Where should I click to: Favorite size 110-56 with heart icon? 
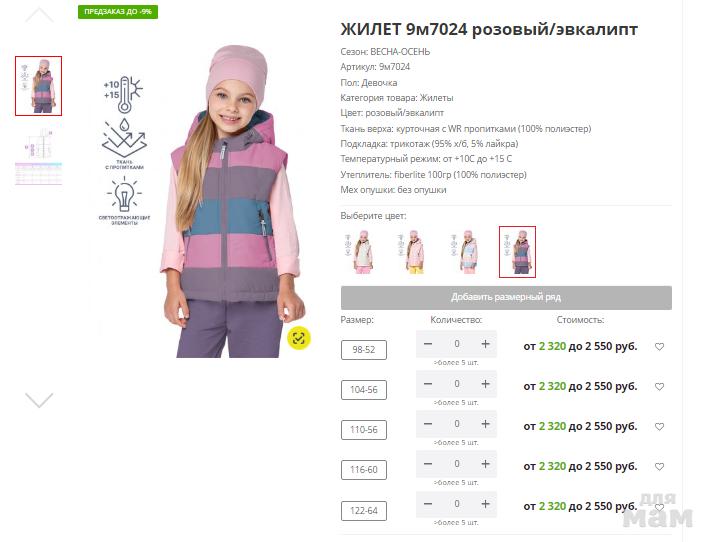659,426
